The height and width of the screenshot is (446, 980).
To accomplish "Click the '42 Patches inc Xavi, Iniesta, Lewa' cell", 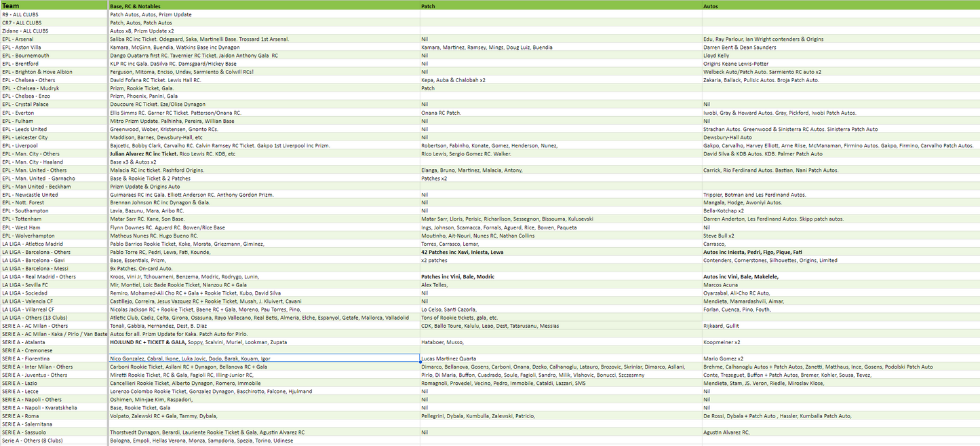I will click(560, 252).
